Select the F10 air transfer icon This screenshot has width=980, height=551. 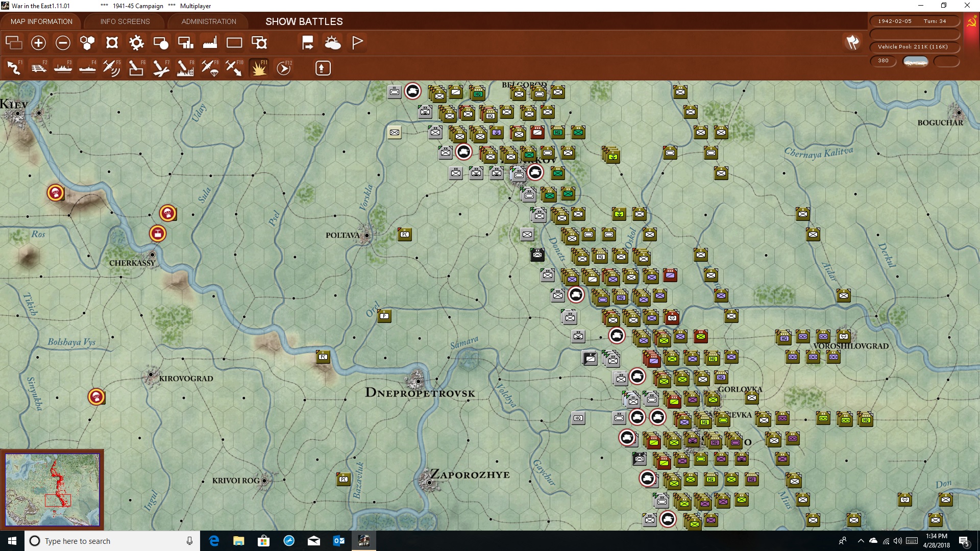[x=234, y=68]
